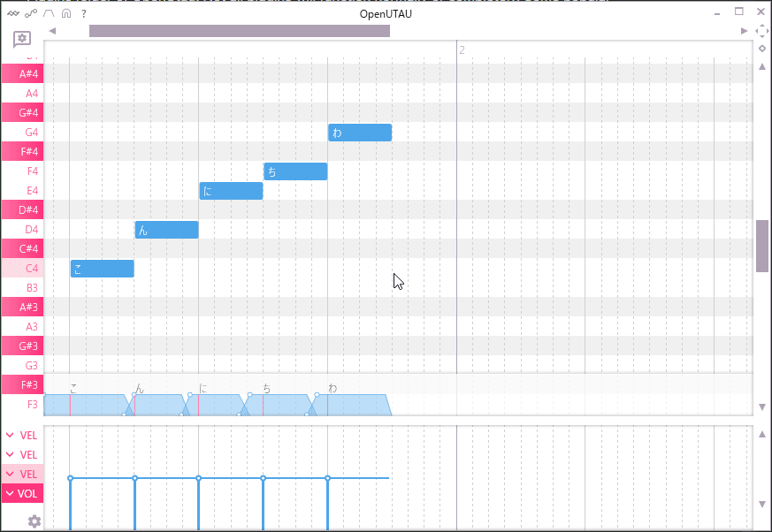Play the D4 piano key
This screenshot has width=772, height=532.
[22, 229]
